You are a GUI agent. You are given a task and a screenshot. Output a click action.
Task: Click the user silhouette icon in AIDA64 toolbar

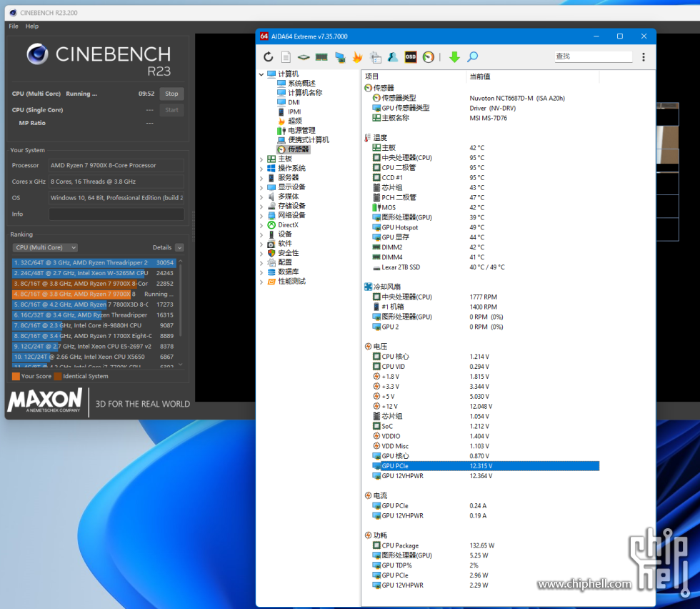click(x=393, y=56)
